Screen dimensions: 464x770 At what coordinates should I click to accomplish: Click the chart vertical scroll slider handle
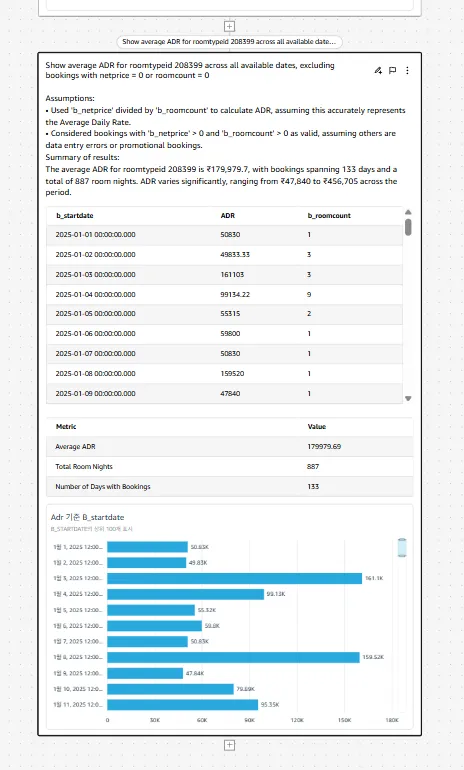[402, 547]
